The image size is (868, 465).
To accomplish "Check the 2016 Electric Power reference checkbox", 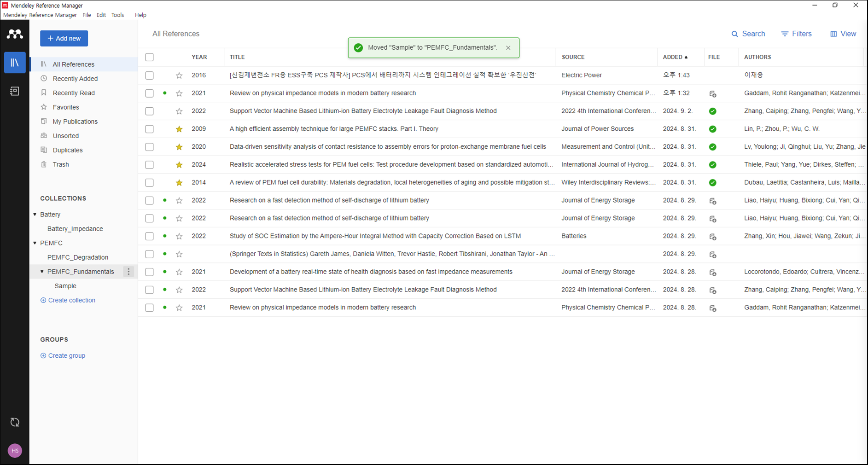I will point(149,76).
